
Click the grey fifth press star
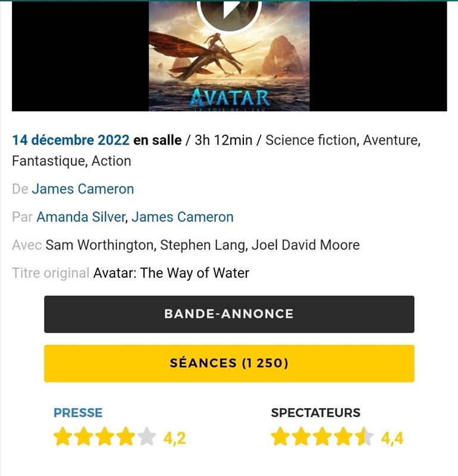pos(146,438)
